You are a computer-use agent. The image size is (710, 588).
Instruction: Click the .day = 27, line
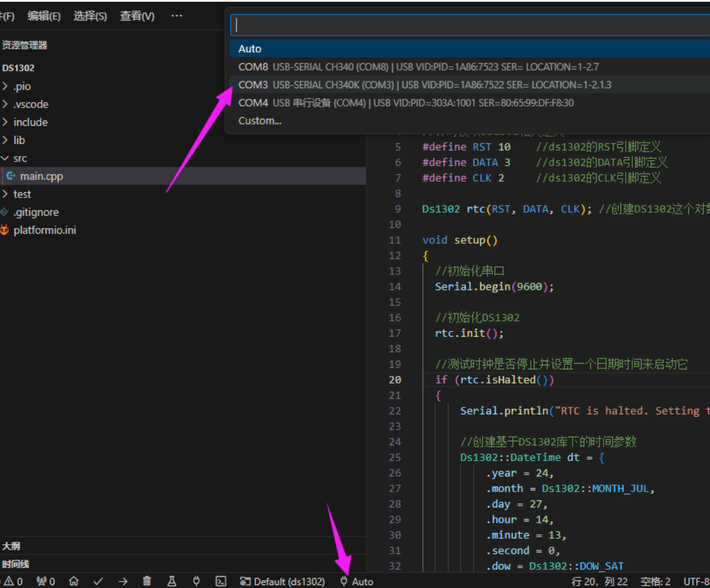coord(516,504)
